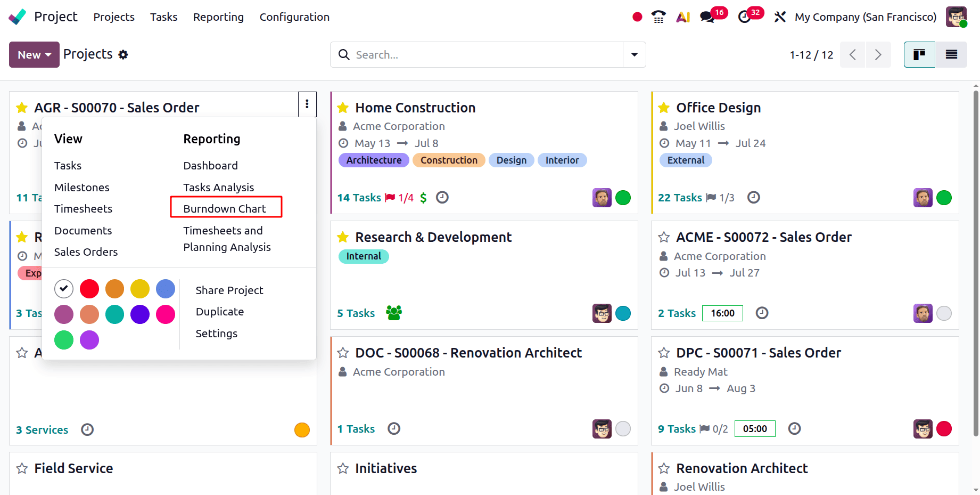The width and height of the screenshot is (980, 495).
Task: Select Milestones in the View list
Action: (82, 188)
